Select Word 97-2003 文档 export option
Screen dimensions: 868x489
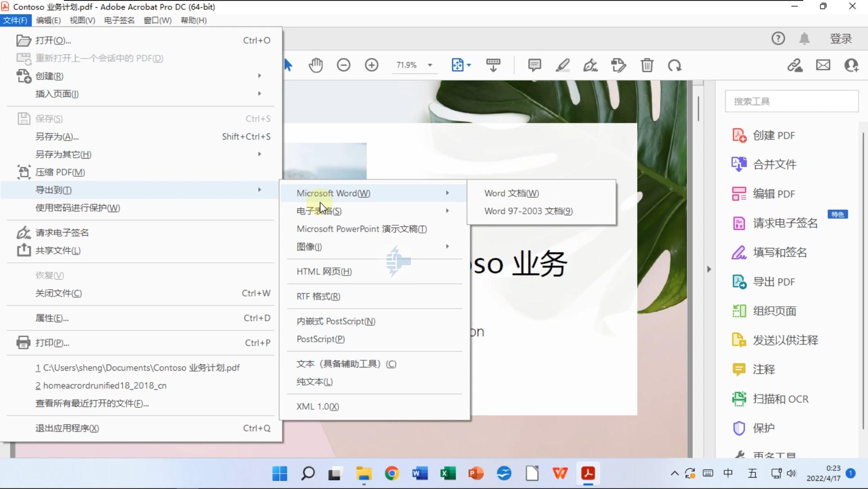(528, 211)
